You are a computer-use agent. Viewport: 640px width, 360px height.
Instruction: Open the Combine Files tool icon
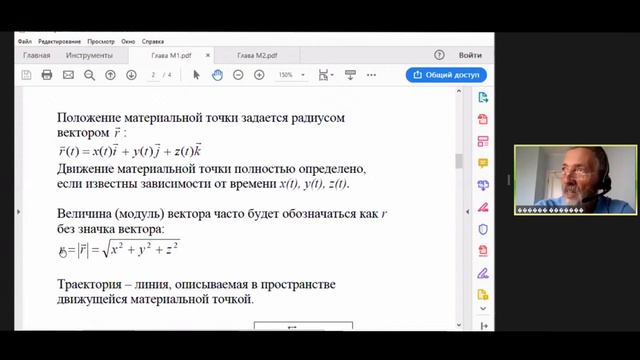483,185
